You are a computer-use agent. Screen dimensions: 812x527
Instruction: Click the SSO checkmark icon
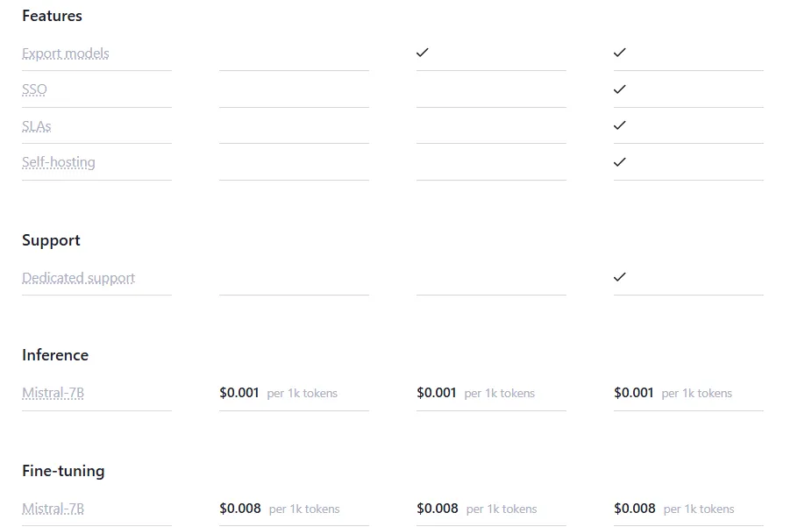[620, 89]
